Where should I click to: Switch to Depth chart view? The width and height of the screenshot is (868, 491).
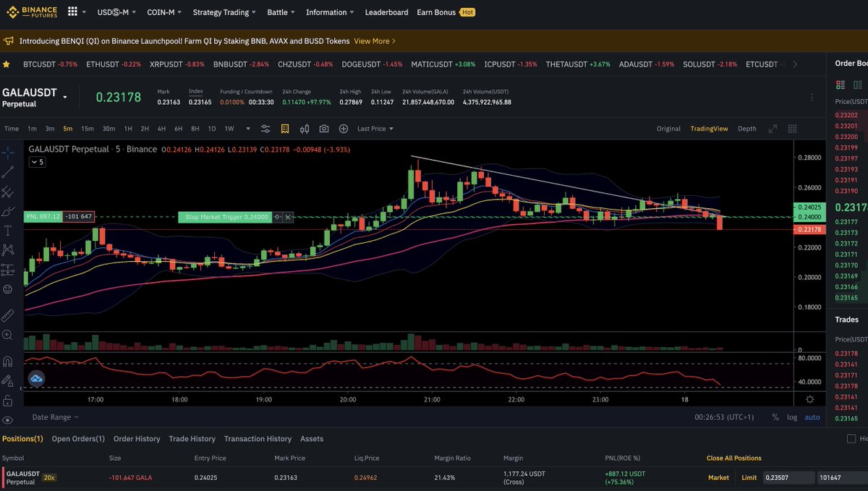[747, 129]
